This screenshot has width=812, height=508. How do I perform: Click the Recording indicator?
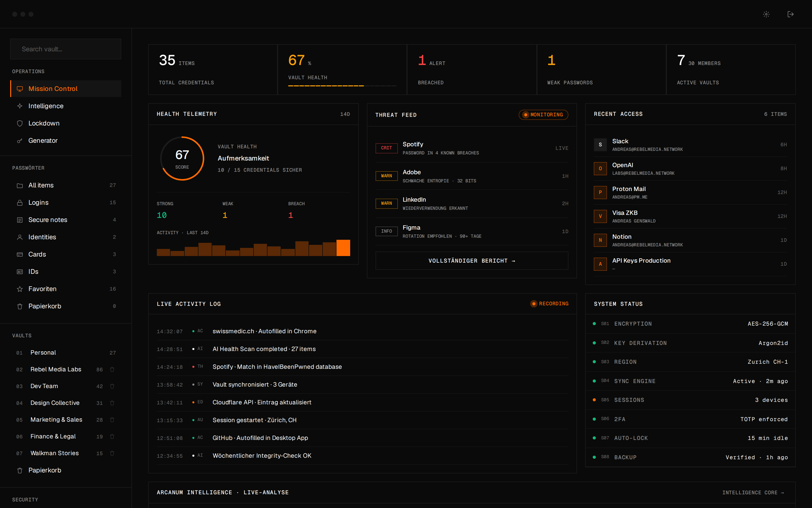tap(549, 304)
